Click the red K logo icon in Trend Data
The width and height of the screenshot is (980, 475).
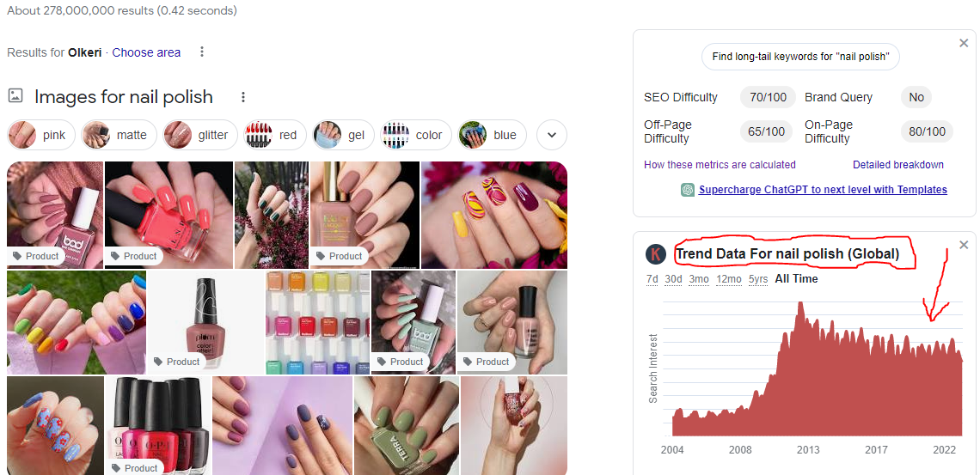click(x=655, y=254)
